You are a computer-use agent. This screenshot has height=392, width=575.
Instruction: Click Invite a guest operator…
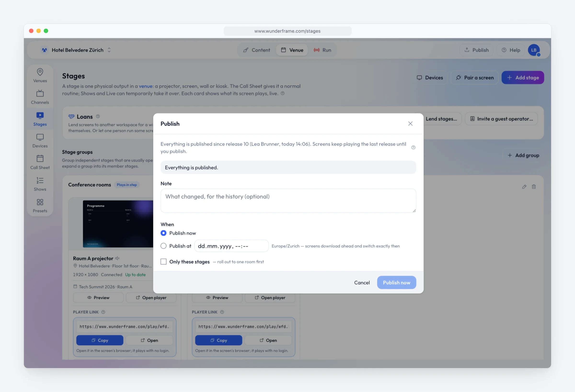coord(501,119)
